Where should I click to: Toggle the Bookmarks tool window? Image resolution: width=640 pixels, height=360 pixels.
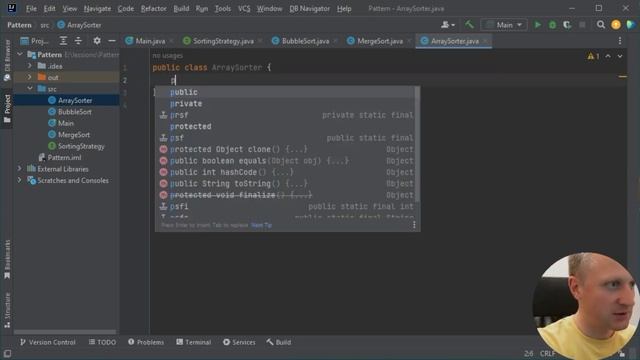7,259
